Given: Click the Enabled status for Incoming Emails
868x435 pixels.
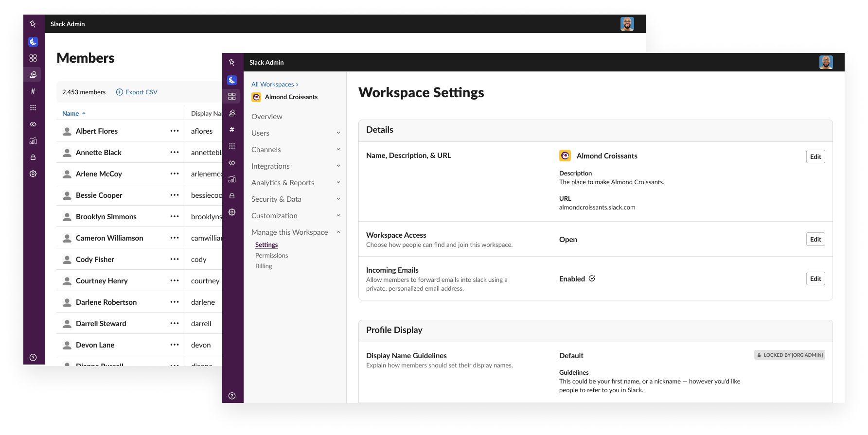Looking at the screenshot, I should [x=577, y=279].
